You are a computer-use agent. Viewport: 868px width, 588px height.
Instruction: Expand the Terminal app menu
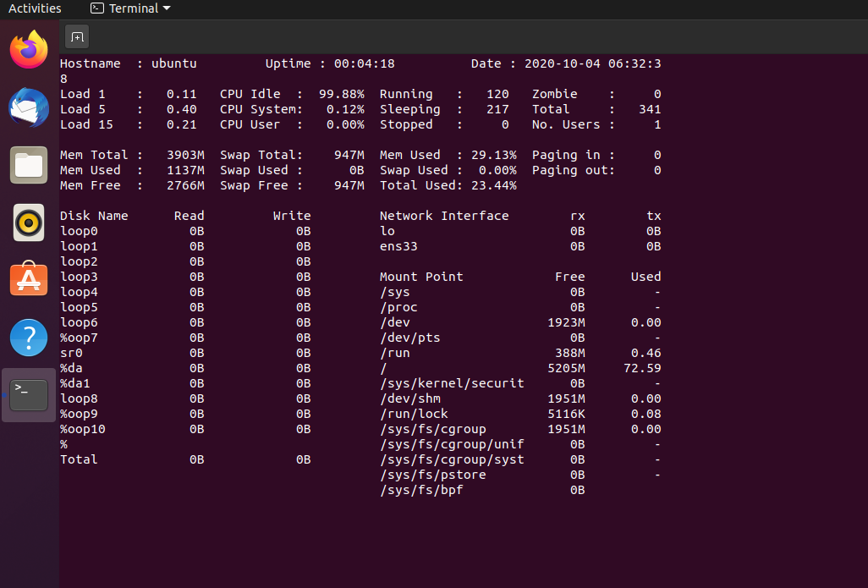tap(130, 8)
